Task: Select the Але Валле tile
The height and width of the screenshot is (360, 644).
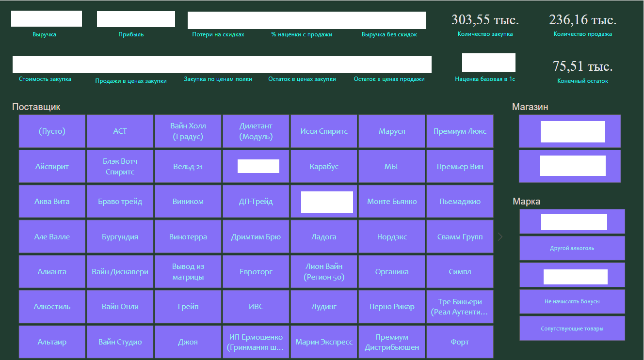Action: pyautogui.click(x=52, y=236)
